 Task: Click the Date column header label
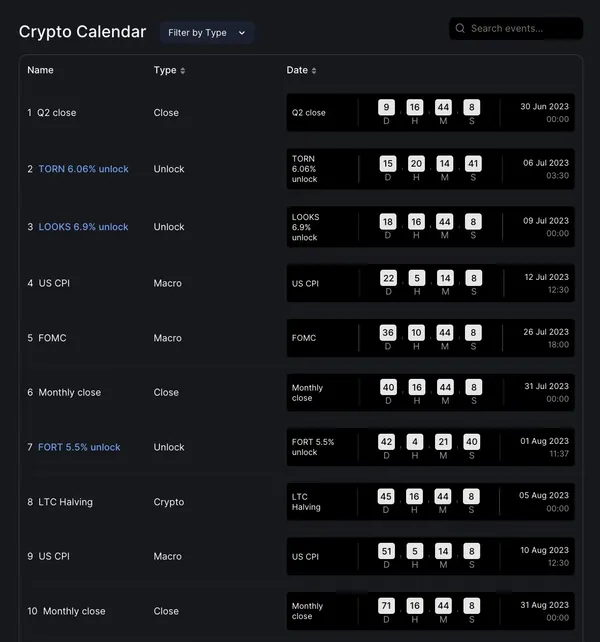click(297, 70)
